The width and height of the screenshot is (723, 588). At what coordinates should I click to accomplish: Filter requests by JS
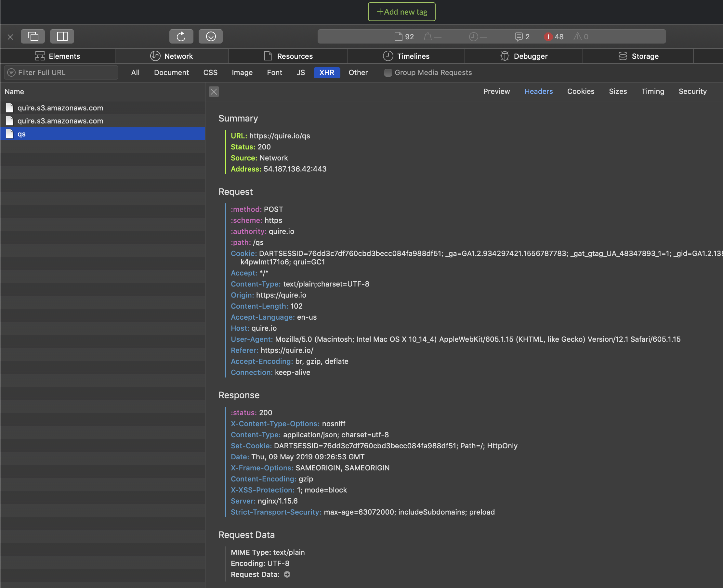301,72
